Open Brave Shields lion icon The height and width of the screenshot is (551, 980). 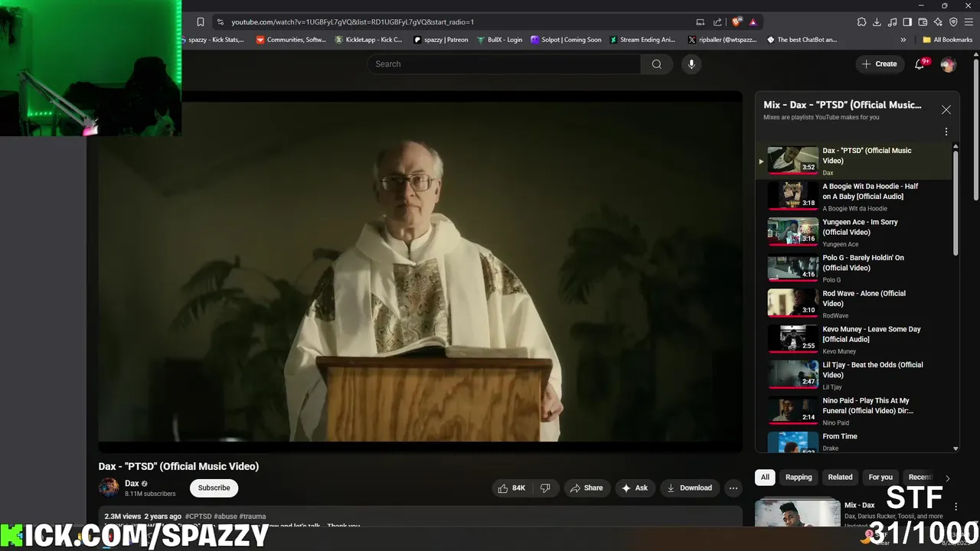pos(737,22)
